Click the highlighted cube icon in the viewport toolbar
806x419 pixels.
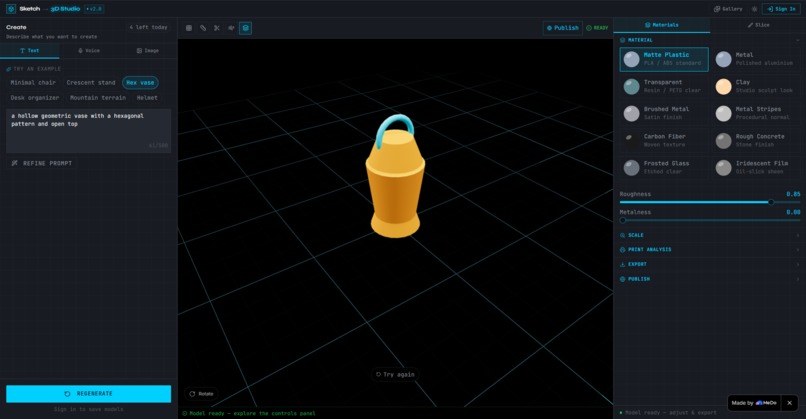pyautogui.click(x=245, y=28)
